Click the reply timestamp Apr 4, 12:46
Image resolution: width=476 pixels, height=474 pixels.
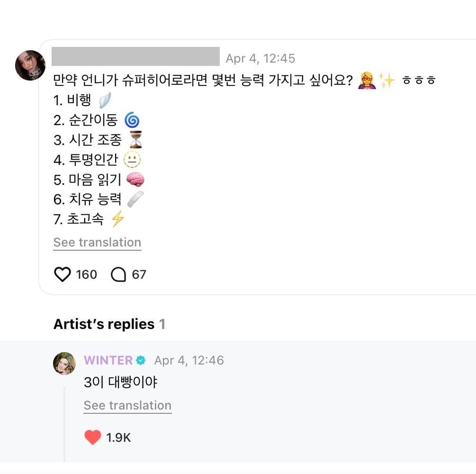click(189, 360)
